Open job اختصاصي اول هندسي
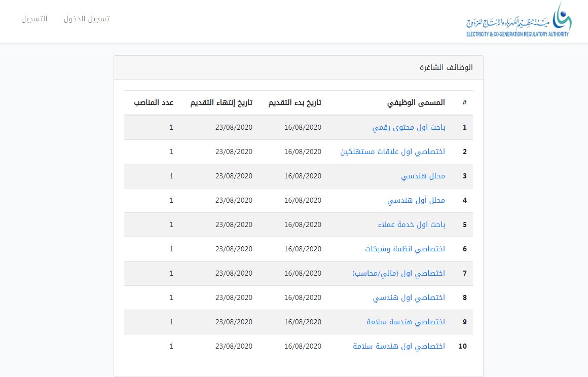The image size is (588, 377). [x=409, y=297]
